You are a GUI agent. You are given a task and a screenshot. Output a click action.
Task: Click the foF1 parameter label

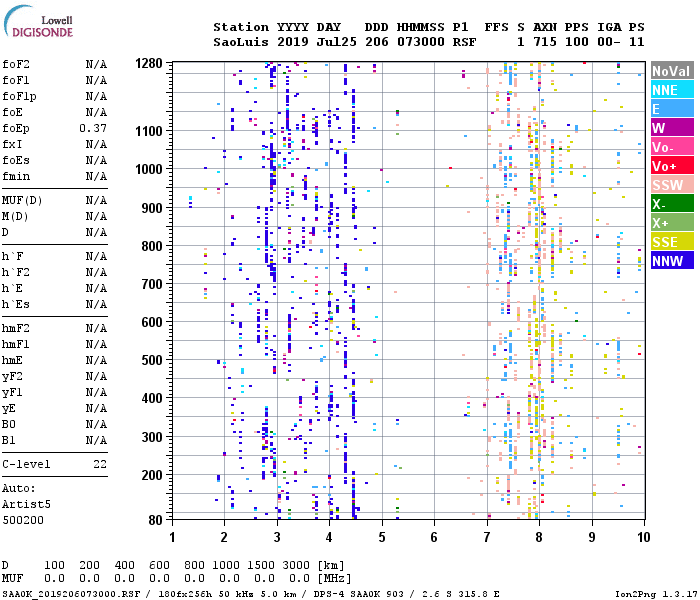tap(16, 80)
